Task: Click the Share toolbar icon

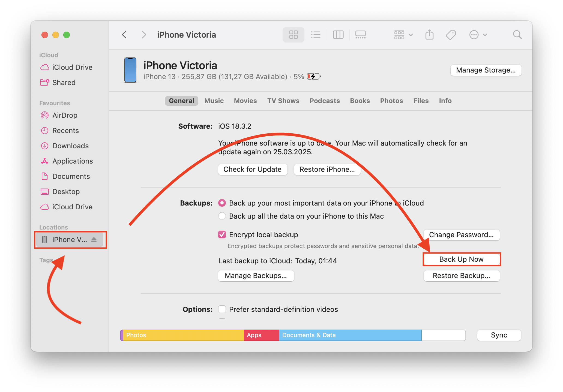Action: 429,35
